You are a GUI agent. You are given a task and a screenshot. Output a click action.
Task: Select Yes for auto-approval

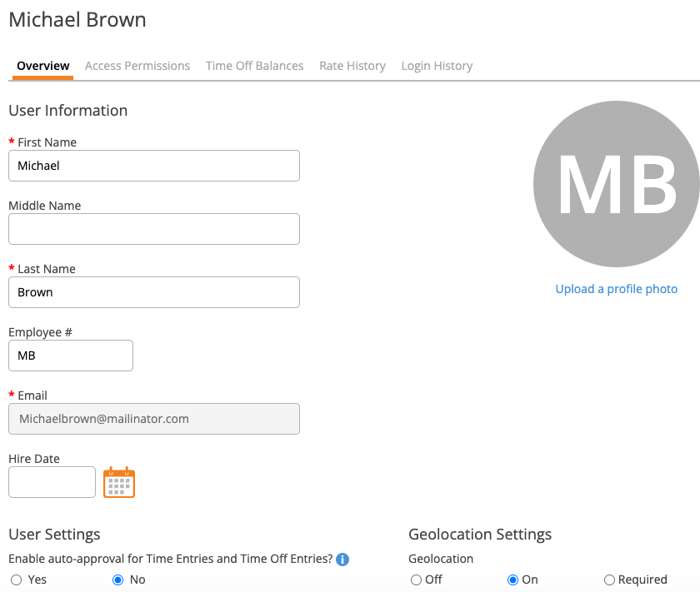tap(17, 580)
